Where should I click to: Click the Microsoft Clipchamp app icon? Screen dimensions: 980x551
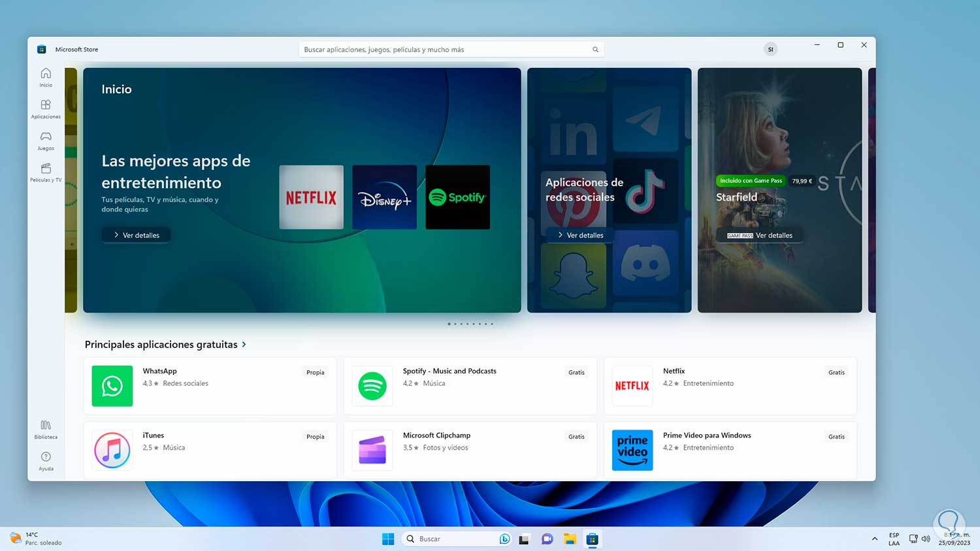pos(372,450)
